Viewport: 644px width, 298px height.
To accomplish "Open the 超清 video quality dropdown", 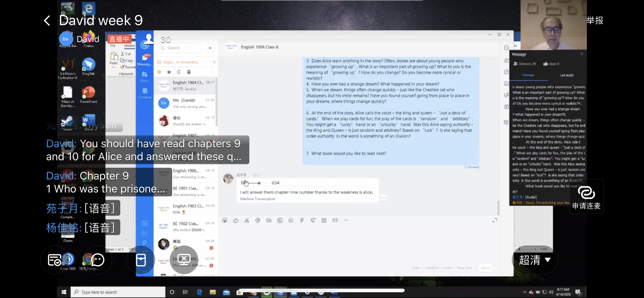I will (x=535, y=260).
